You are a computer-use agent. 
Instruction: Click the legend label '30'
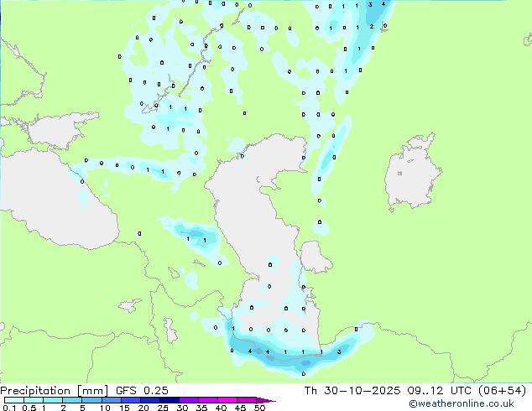(x=182, y=408)
